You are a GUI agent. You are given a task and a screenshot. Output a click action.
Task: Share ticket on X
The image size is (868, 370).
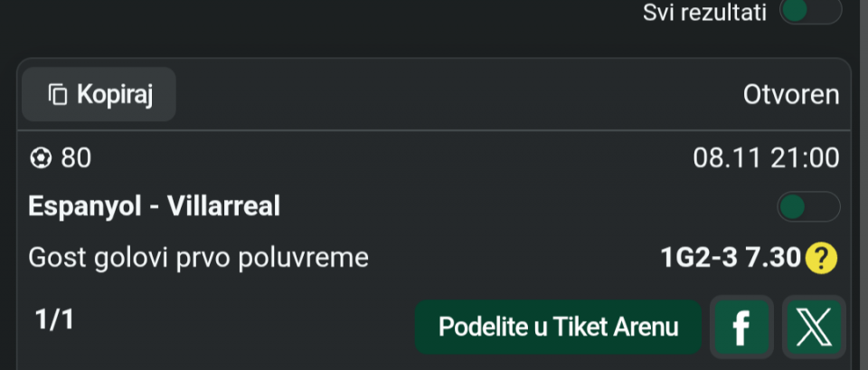813,327
